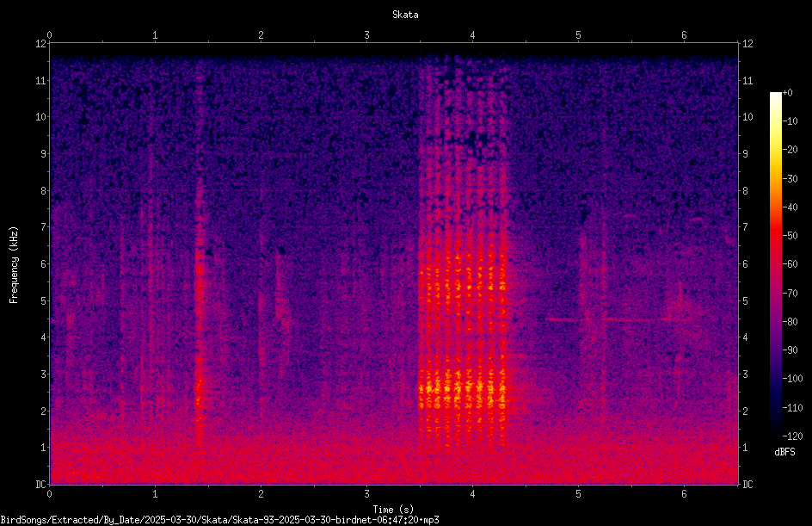Image resolution: width=812 pixels, height=526 pixels.
Task: Click the '-80' value on the dBFS scale
Action: point(790,321)
